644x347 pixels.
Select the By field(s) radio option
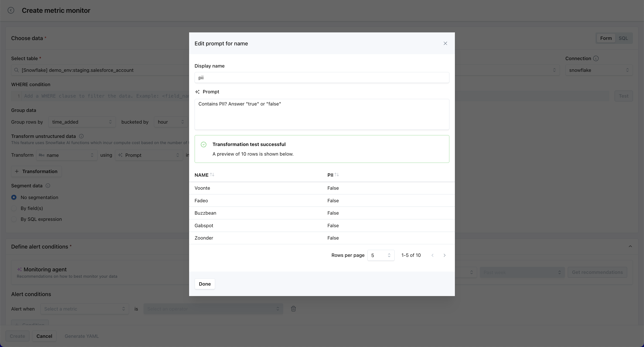point(14,208)
